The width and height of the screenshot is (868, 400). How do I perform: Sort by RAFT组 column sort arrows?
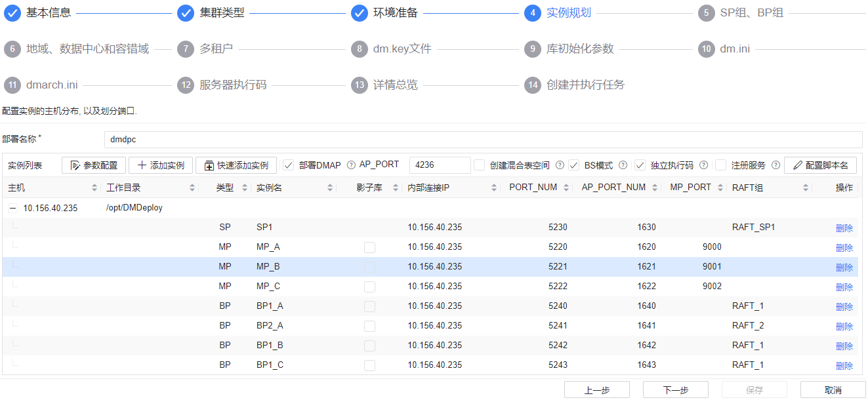pos(806,188)
